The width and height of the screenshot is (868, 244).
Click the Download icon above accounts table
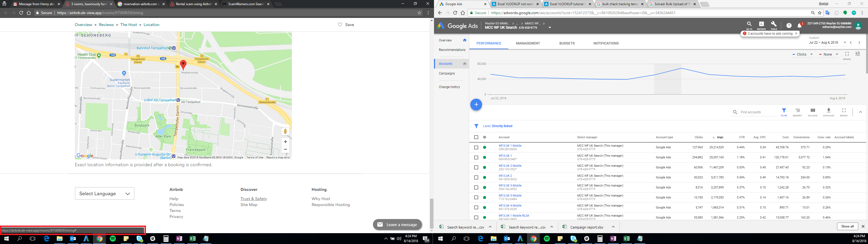pyautogui.click(x=829, y=111)
